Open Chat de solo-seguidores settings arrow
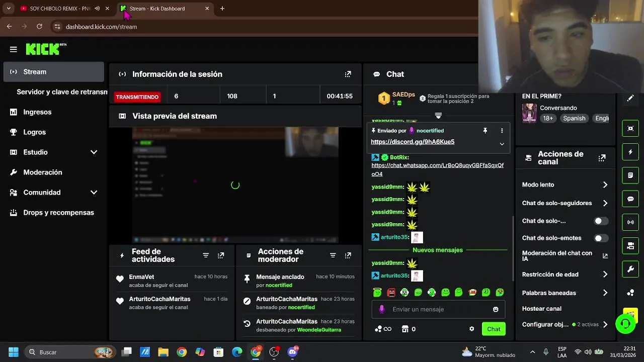The image size is (644, 362). click(605, 203)
